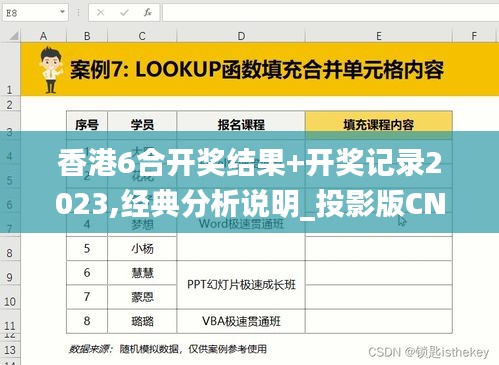Screen dimensions: 499x365
Task: Select column A header
Action: (43, 36)
